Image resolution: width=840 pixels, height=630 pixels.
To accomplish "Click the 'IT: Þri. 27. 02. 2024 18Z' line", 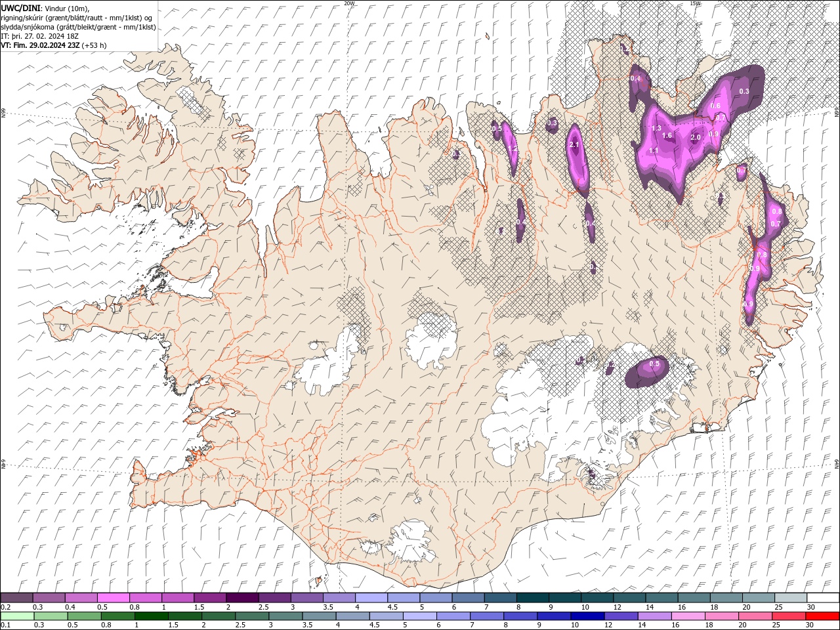I will [x=40, y=36].
